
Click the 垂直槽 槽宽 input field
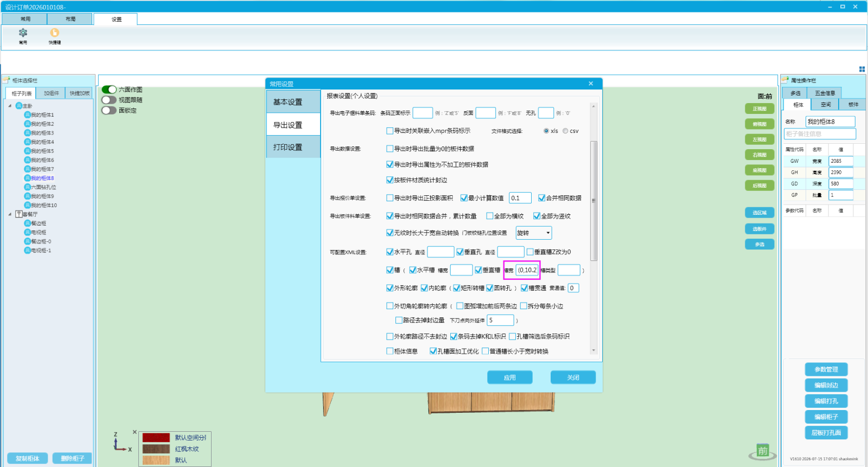click(x=527, y=270)
